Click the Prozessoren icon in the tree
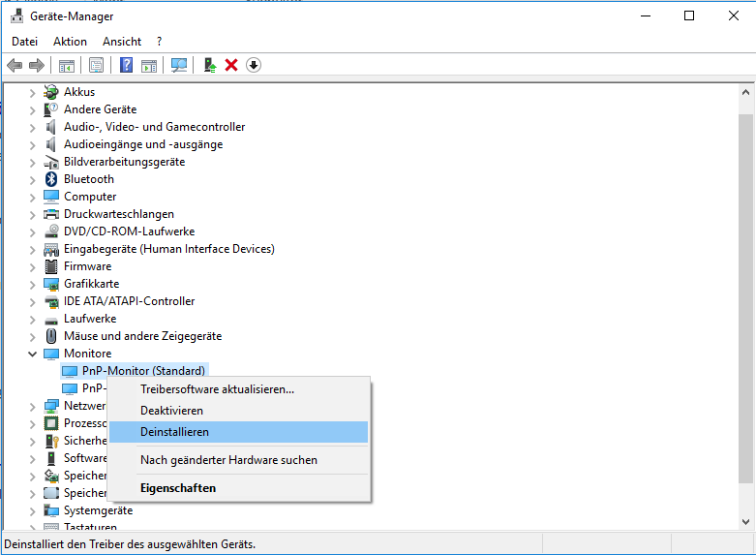Viewport: 756px width, 555px height. 51,423
